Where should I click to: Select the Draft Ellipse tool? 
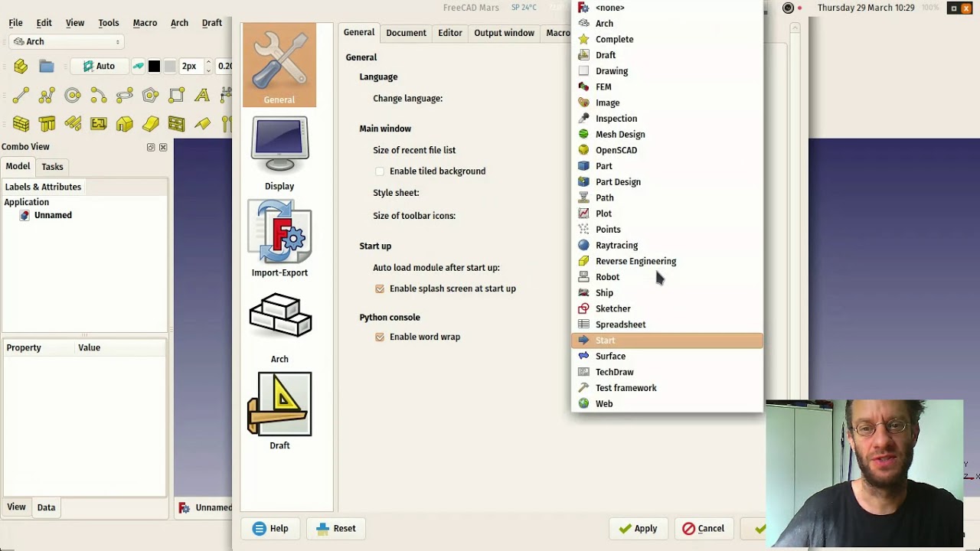tap(125, 96)
